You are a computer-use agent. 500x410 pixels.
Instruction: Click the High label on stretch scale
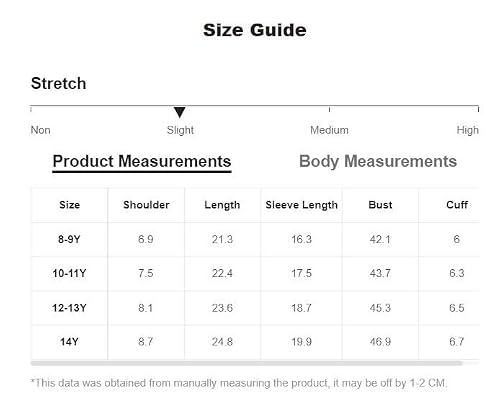point(467,130)
